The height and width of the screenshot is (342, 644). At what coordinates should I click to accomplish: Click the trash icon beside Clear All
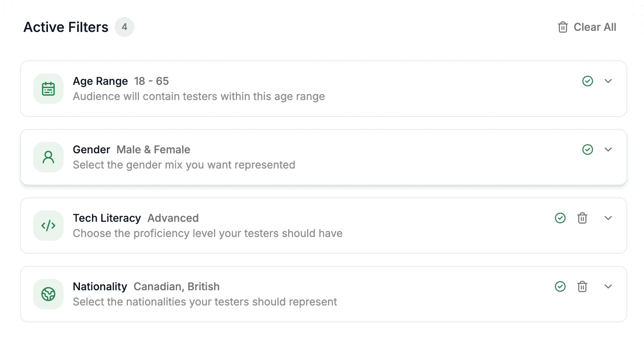click(563, 27)
